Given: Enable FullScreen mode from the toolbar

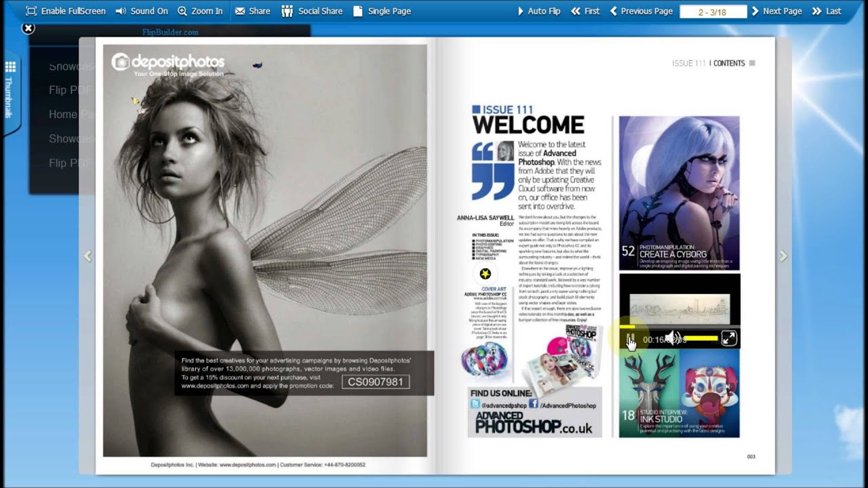Looking at the screenshot, I should point(65,11).
